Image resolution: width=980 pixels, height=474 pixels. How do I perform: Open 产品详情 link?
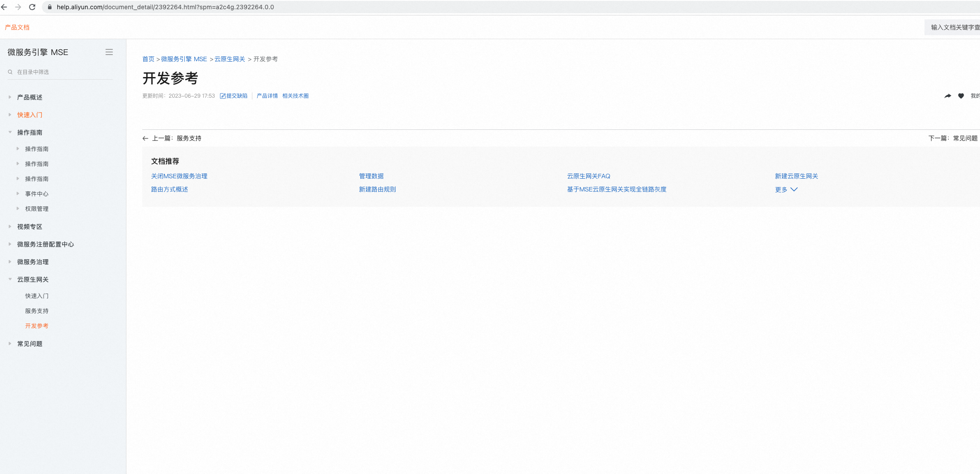[x=267, y=96]
